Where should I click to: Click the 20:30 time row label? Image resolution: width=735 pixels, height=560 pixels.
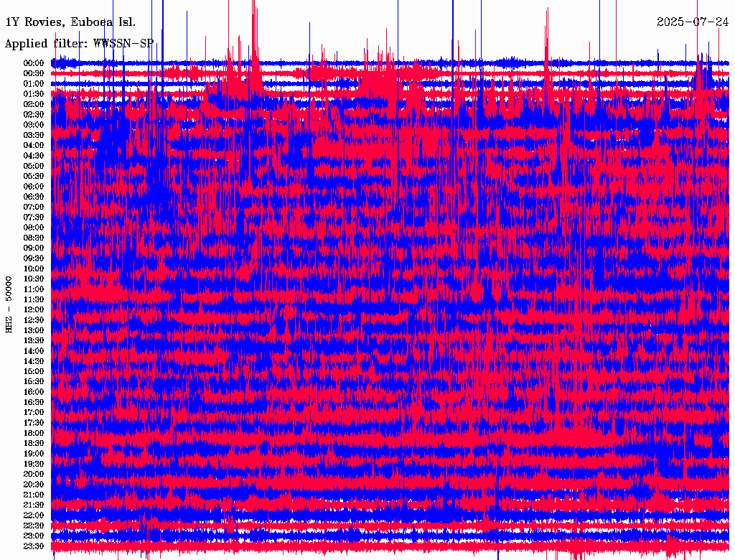coord(34,485)
